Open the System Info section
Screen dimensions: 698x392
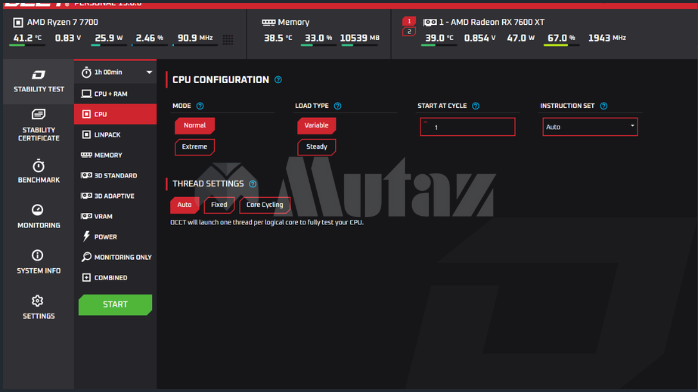[x=38, y=262]
